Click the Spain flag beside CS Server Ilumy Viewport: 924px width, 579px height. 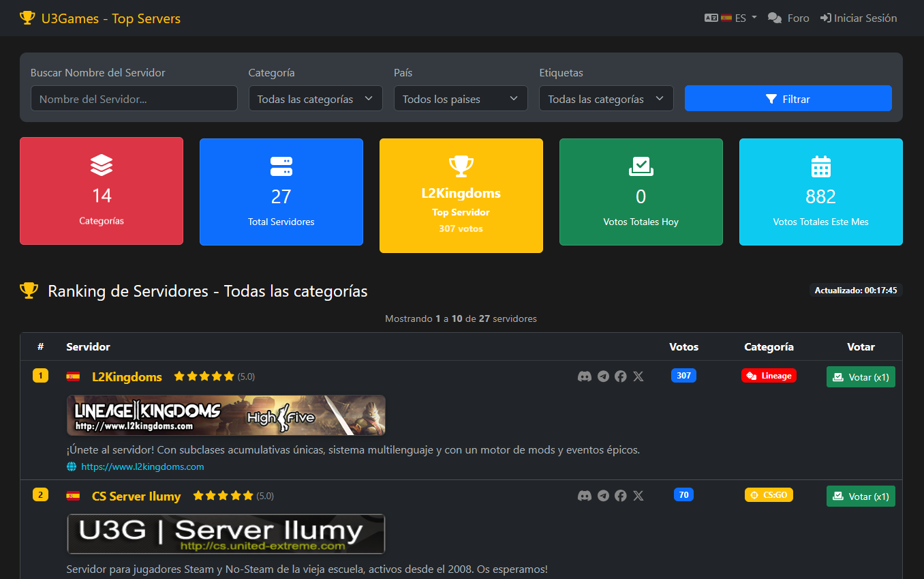[73, 496]
